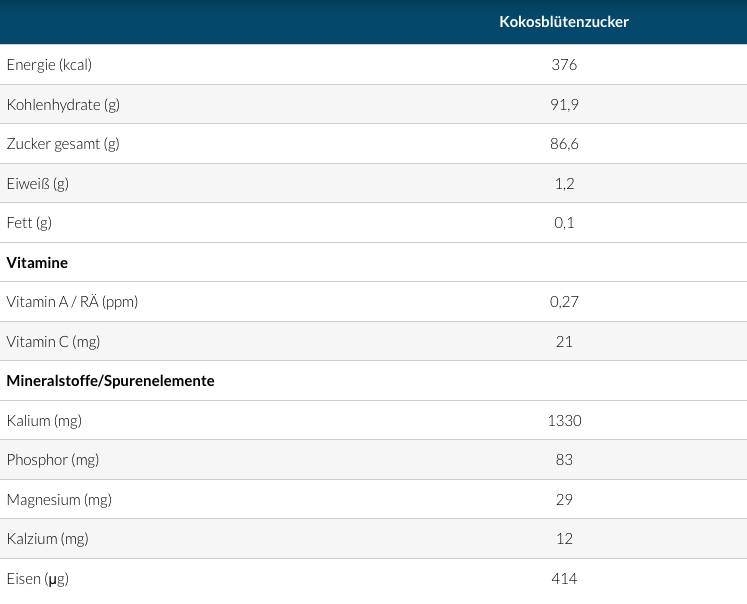
Task: Select the Phosphor (mg) row label
Action: coord(53,460)
